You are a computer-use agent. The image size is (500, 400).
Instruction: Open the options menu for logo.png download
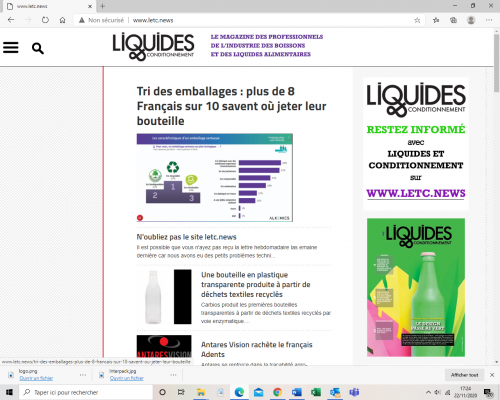[83, 375]
